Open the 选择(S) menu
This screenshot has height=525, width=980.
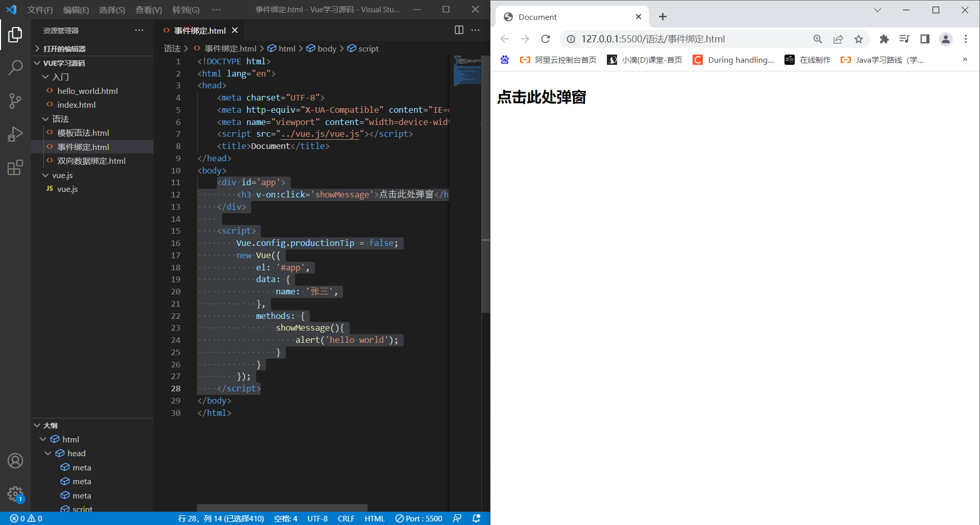tap(112, 10)
